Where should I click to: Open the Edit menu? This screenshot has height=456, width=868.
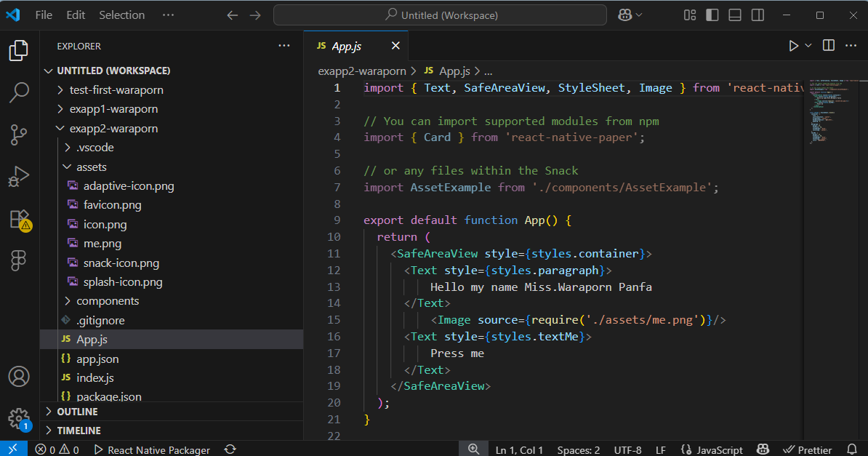pos(76,15)
